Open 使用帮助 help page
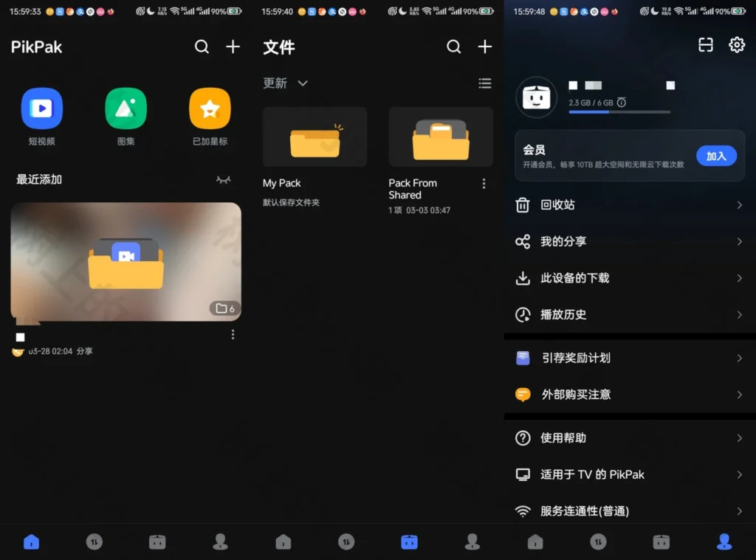Screen dimensions: 756x560 [x=629, y=438]
